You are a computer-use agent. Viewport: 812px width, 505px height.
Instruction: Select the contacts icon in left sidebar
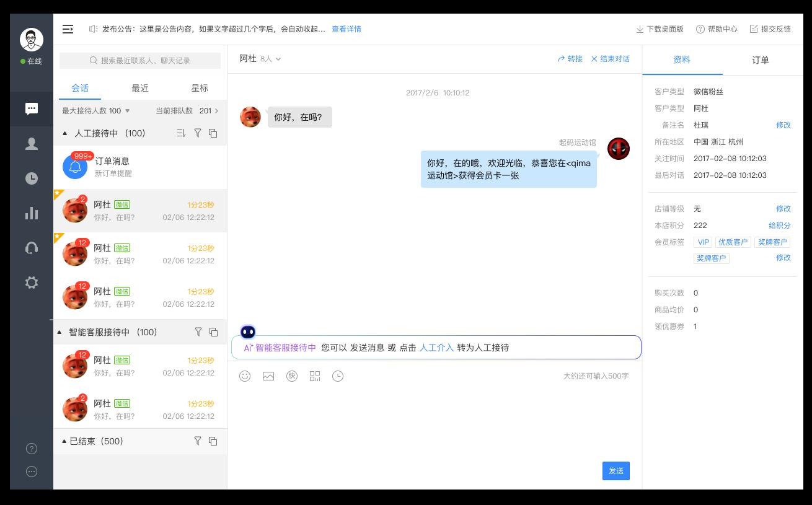[32, 144]
